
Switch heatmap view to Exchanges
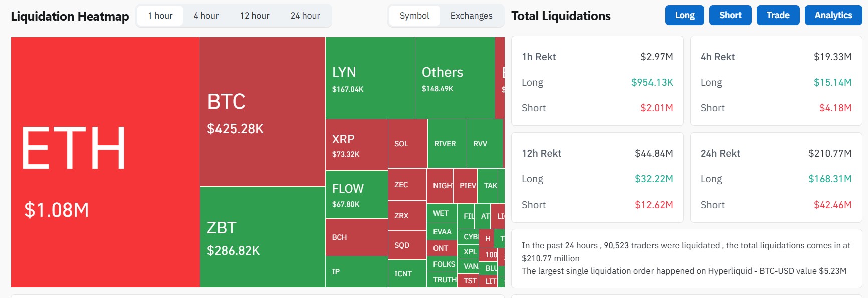470,16
